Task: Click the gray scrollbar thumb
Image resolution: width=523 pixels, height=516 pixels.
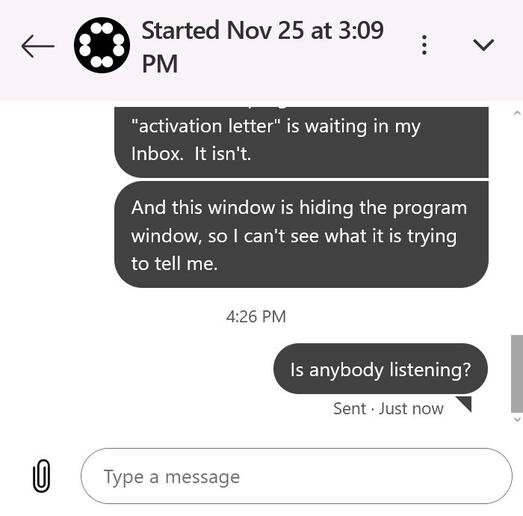Action: (517, 374)
